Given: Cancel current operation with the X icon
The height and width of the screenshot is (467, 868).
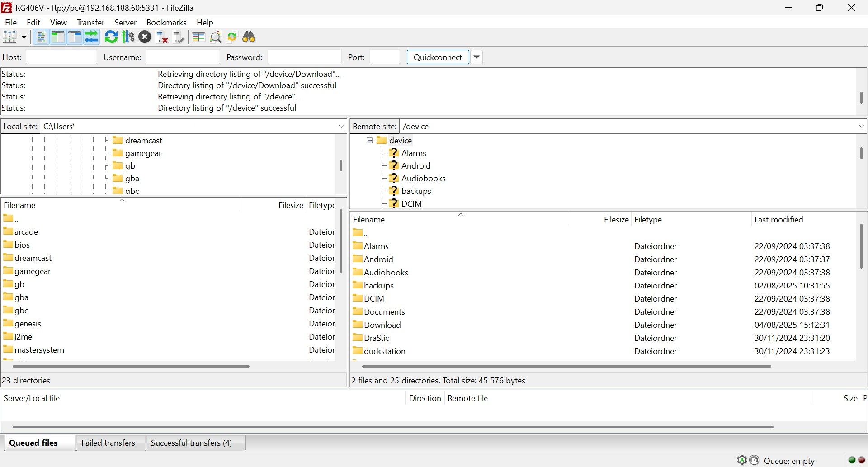Looking at the screenshot, I should [145, 37].
